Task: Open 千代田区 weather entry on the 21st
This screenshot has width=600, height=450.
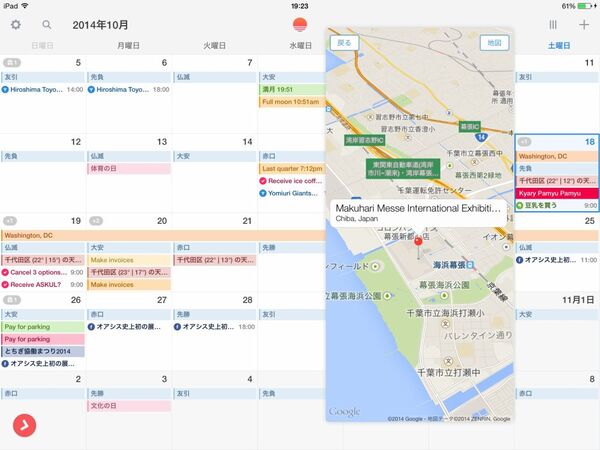Action: pyautogui.click(x=215, y=260)
